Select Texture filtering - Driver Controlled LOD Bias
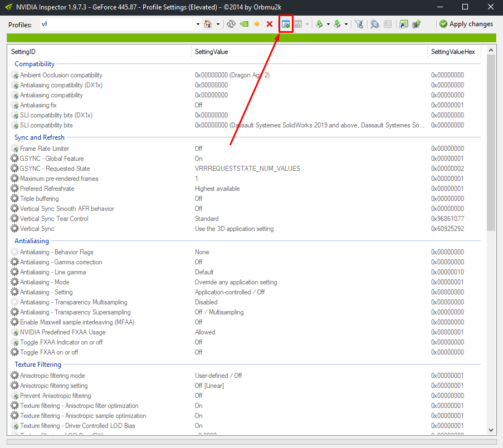The image size is (503, 448). tap(77, 426)
